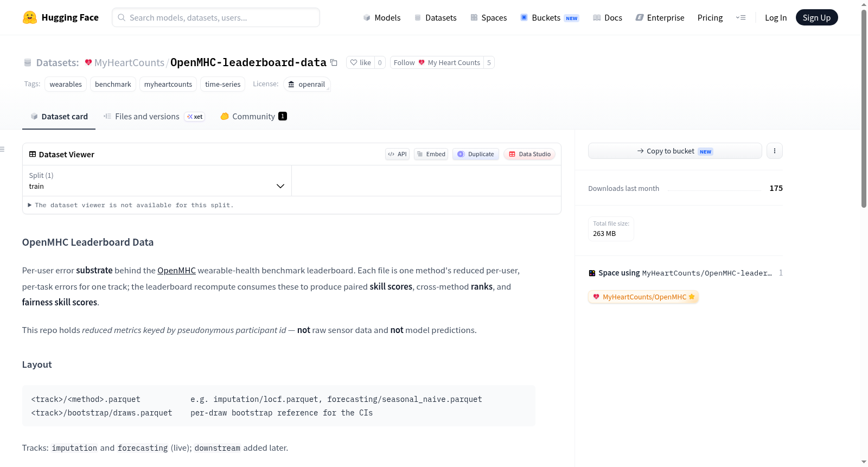Viewport: 868px width, 467px height.
Task: Open Data Studio for this dataset
Action: (x=529, y=154)
